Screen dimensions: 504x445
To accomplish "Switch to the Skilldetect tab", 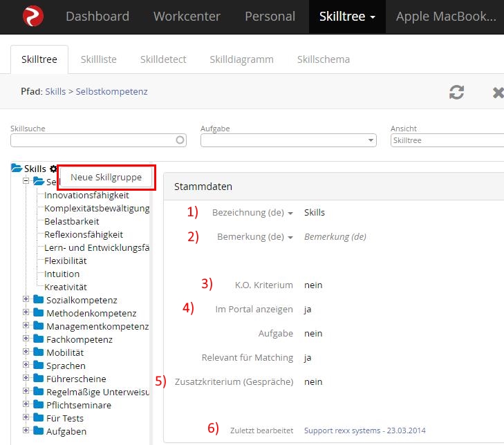I will pyautogui.click(x=163, y=59).
